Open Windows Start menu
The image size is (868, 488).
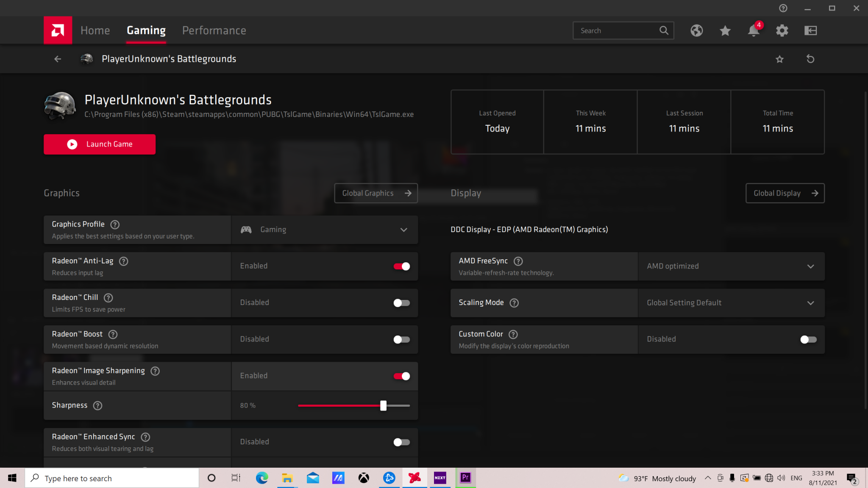(12, 478)
